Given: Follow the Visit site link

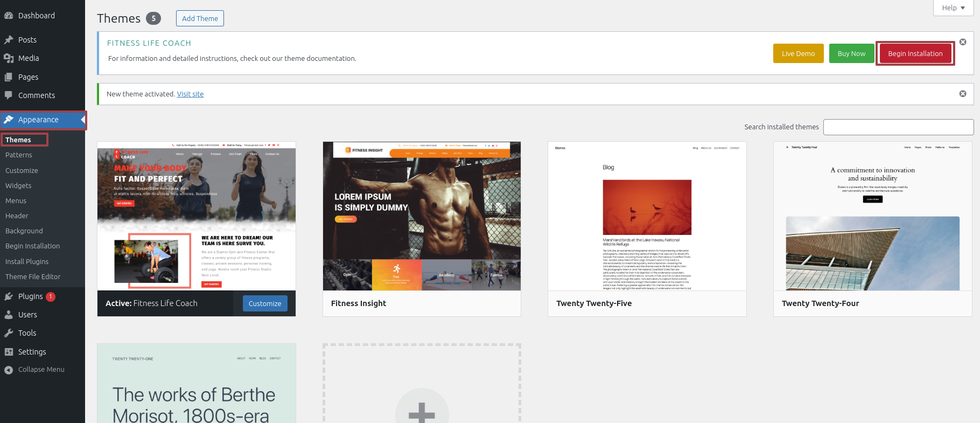Looking at the screenshot, I should [190, 94].
